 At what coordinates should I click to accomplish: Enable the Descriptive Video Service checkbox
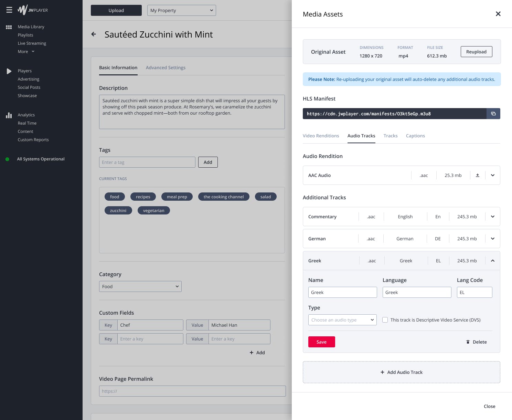point(385,320)
